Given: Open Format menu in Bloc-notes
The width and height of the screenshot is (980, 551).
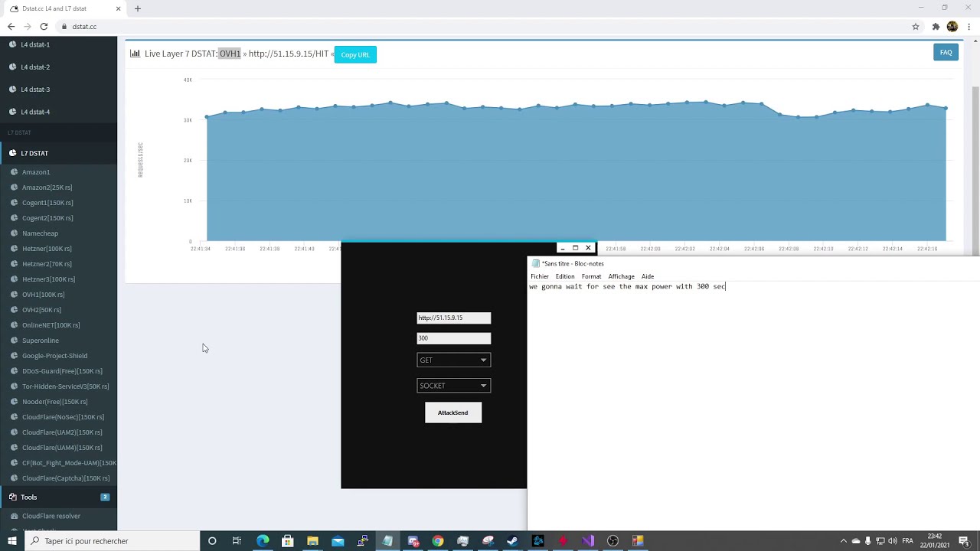Looking at the screenshot, I should click(x=591, y=276).
